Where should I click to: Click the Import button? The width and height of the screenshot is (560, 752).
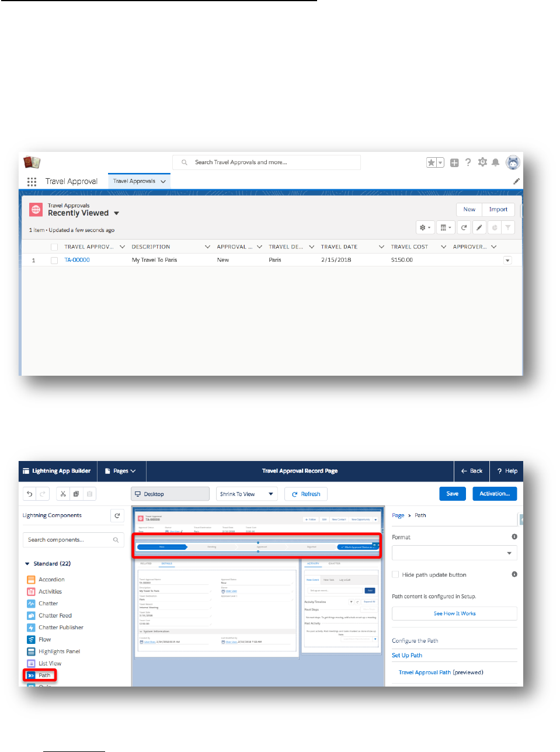tap(498, 209)
